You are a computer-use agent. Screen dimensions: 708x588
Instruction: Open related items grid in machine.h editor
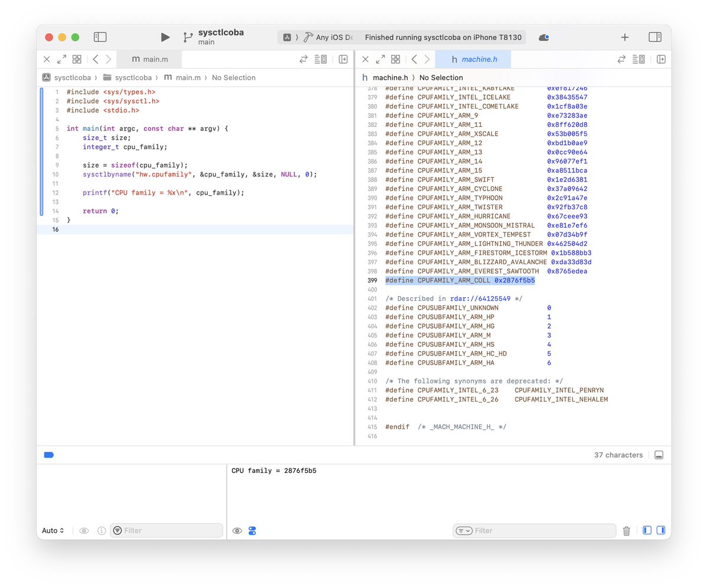395,59
